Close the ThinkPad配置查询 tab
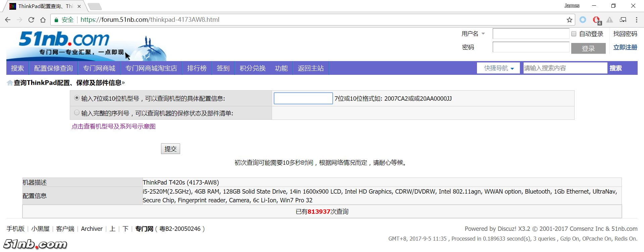The image size is (644, 252). [x=79, y=6]
